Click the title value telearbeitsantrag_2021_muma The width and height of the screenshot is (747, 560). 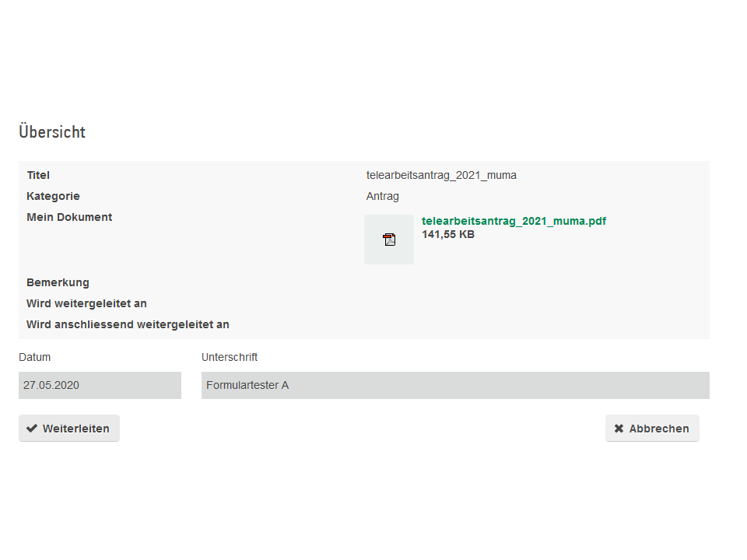(x=441, y=175)
